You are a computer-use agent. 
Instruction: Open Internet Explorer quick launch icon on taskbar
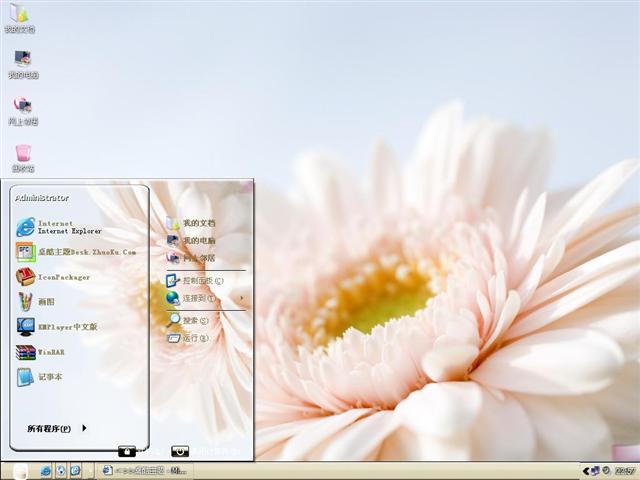pos(45,471)
